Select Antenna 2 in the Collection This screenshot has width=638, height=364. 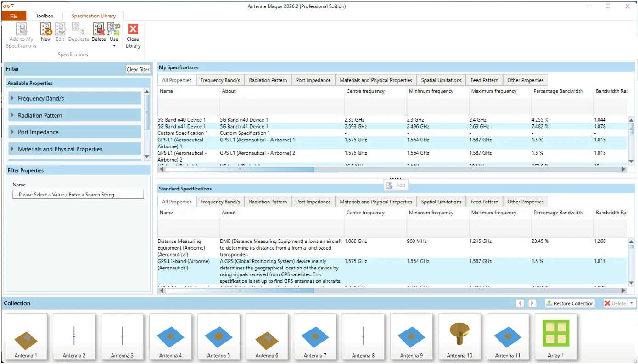click(x=74, y=336)
